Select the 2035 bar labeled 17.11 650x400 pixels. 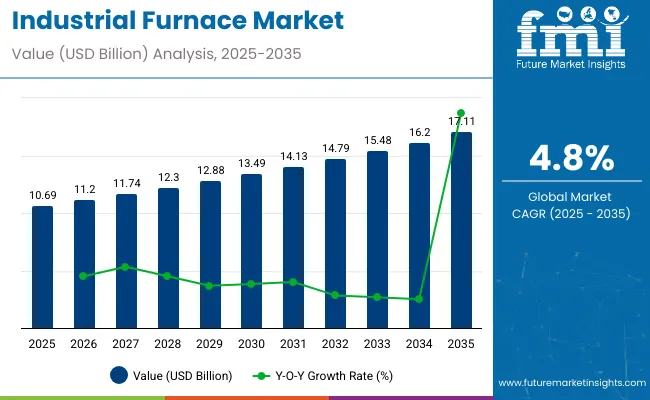tap(461, 230)
